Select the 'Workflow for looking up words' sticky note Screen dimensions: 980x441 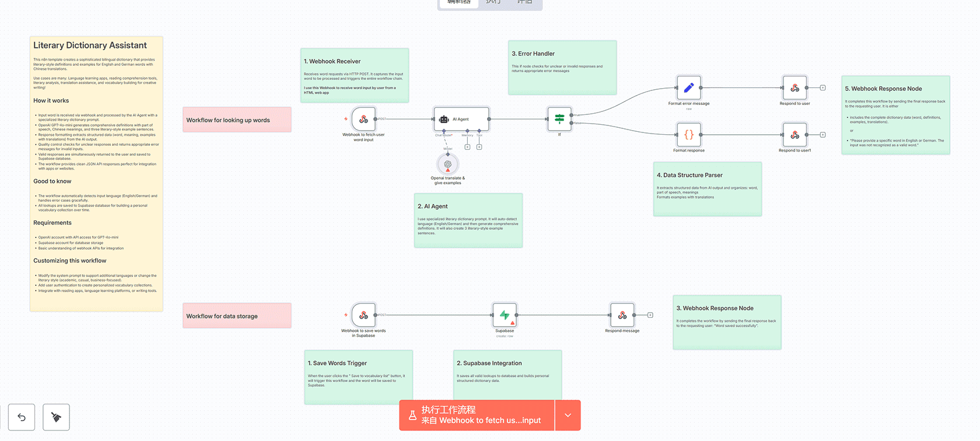pyautogui.click(x=237, y=120)
